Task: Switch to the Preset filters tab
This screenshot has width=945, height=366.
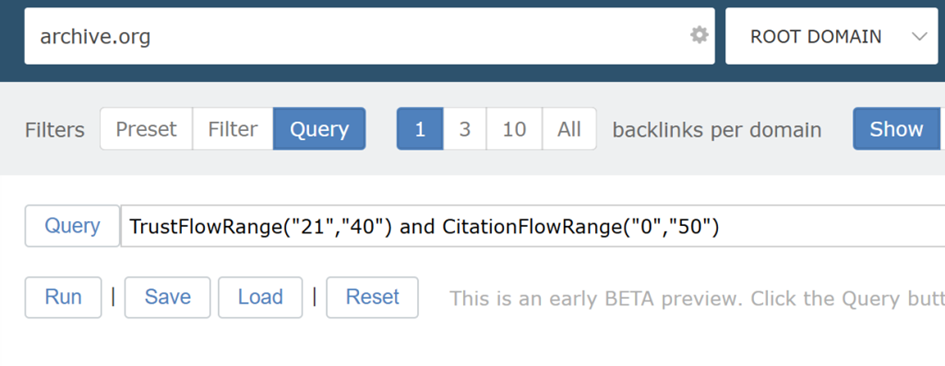Action: point(146,129)
